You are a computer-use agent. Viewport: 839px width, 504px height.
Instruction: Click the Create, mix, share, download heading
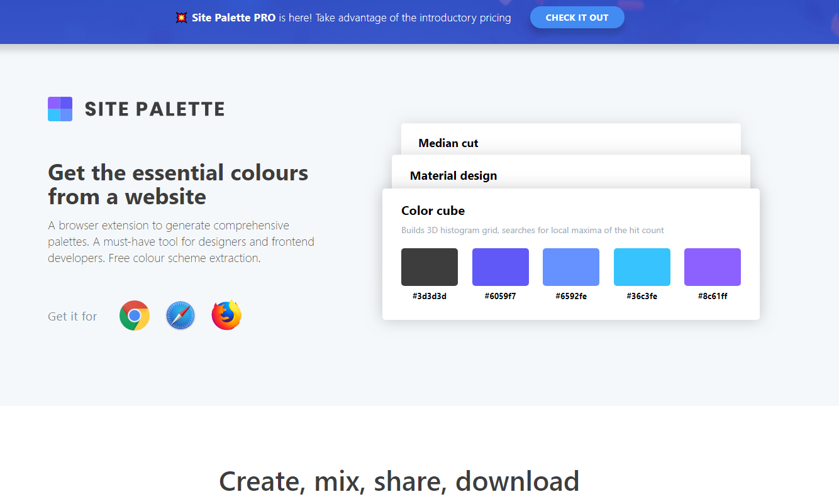pos(399,481)
